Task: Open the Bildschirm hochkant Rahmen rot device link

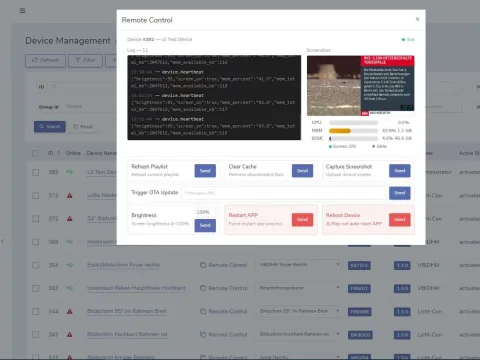Action: (127, 334)
